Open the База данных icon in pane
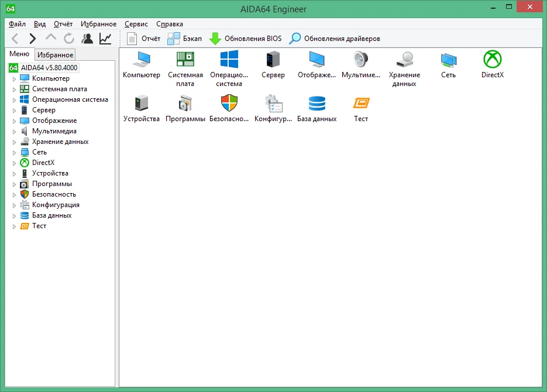The image size is (547, 392). click(316, 109)
